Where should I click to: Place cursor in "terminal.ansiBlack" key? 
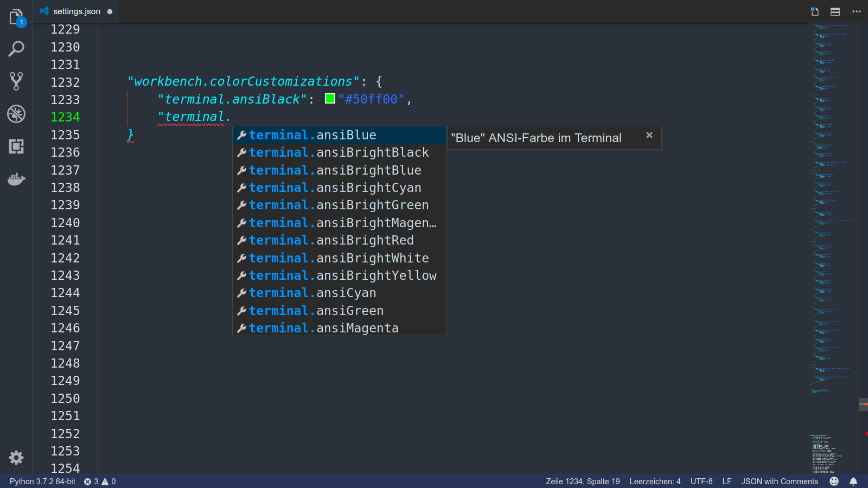point(232,99)
